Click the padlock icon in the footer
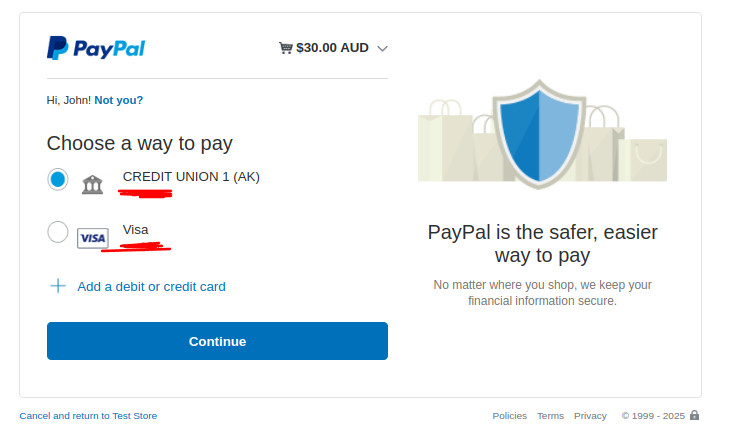This screenshot has width=738, height=433. pos(694,415)
